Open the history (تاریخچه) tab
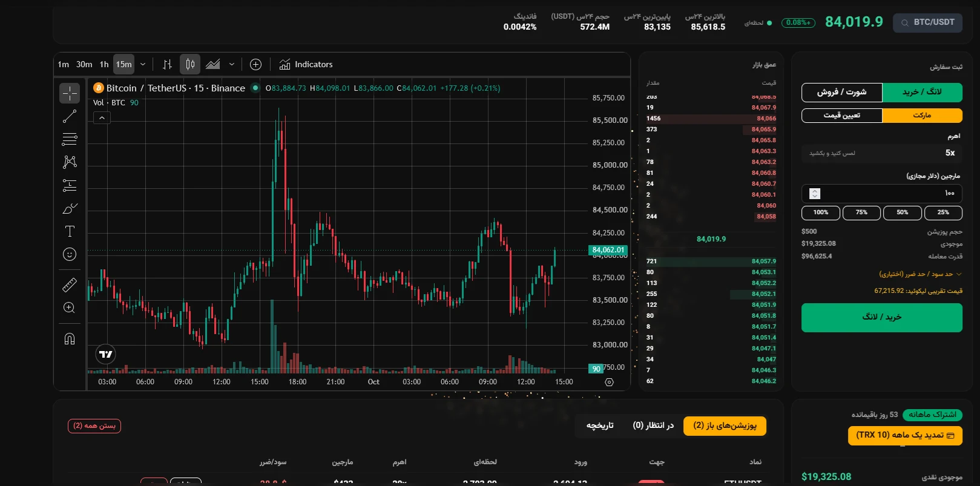 tap(600, 426)
